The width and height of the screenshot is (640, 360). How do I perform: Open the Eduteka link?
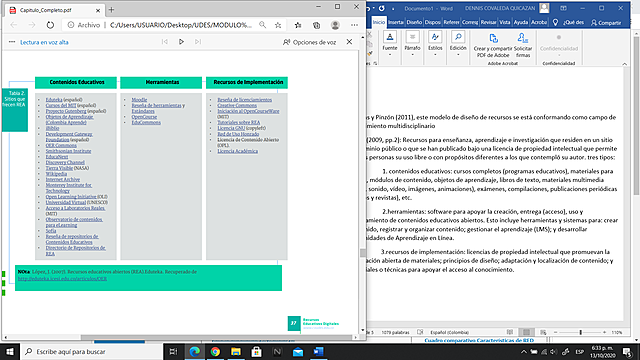[54, 100]
